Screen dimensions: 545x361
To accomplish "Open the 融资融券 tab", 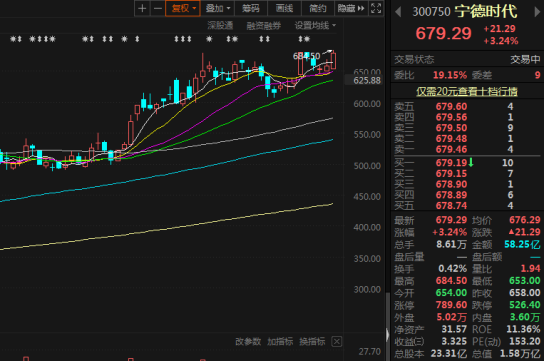I will (263, 25).
